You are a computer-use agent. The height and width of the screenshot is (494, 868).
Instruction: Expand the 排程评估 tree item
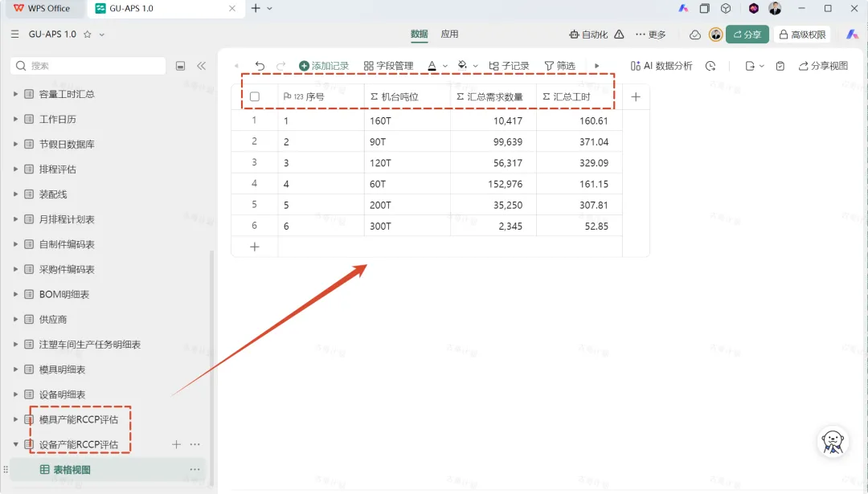tap(15, 169)
